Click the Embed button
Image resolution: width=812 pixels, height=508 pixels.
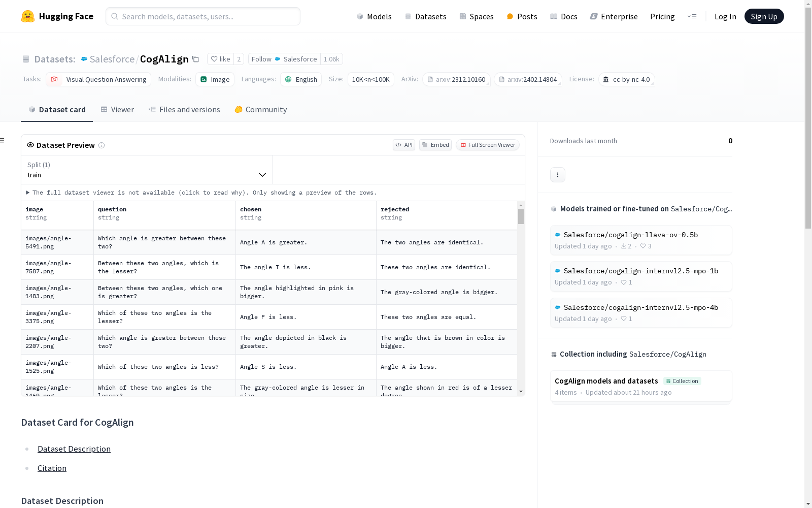(x=435, y=145)
